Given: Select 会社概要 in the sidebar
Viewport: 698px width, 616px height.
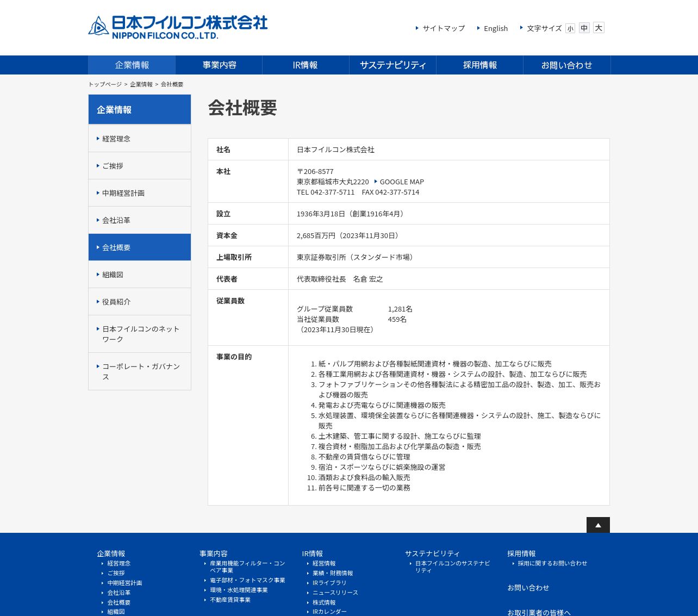Looking at the screenshot, I should 140,247.
